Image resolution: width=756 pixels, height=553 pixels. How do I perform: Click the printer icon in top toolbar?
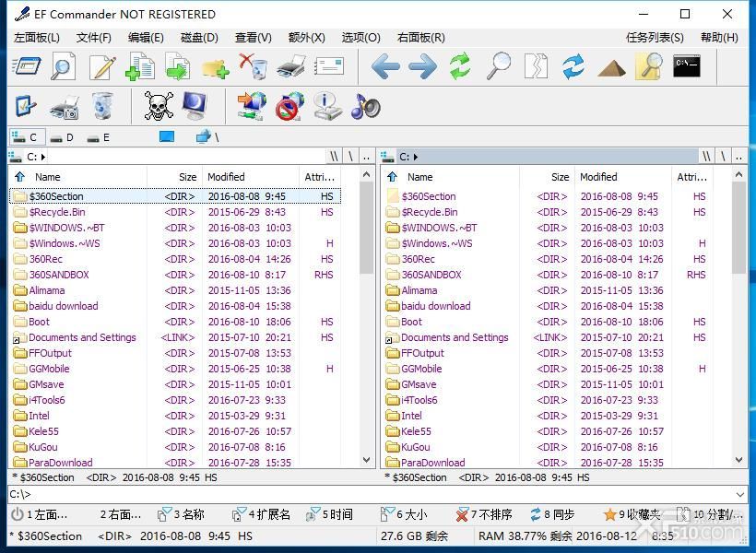tap(291, 66)
